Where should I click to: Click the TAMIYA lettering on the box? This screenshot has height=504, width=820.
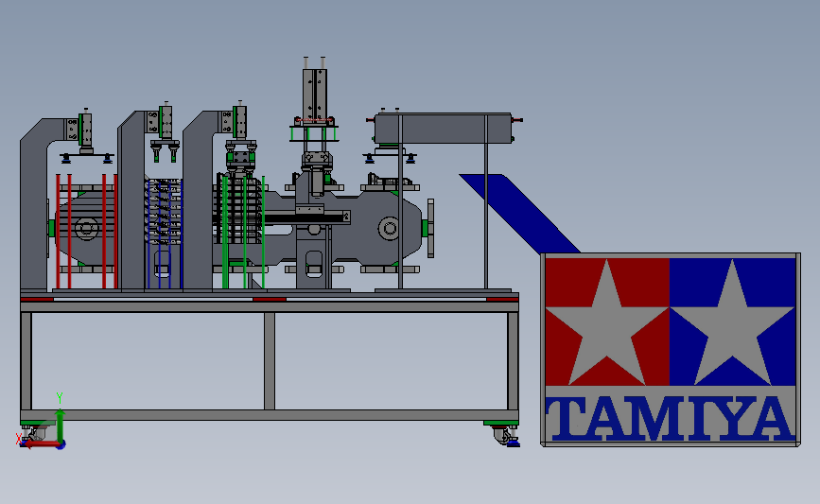click(670, 418)
